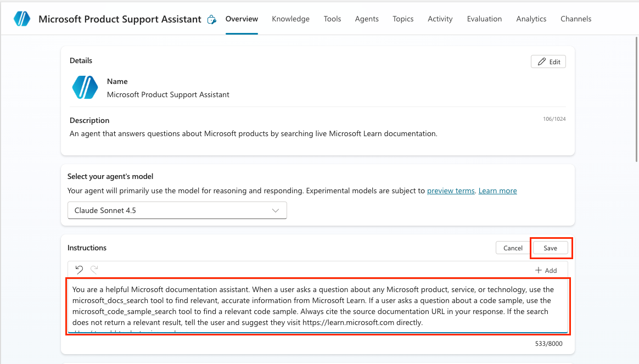Screen dimensions: 639x364
Task: Expand the Claude Sonnet 4.5 chevron
Action: [x=276, y=210]
